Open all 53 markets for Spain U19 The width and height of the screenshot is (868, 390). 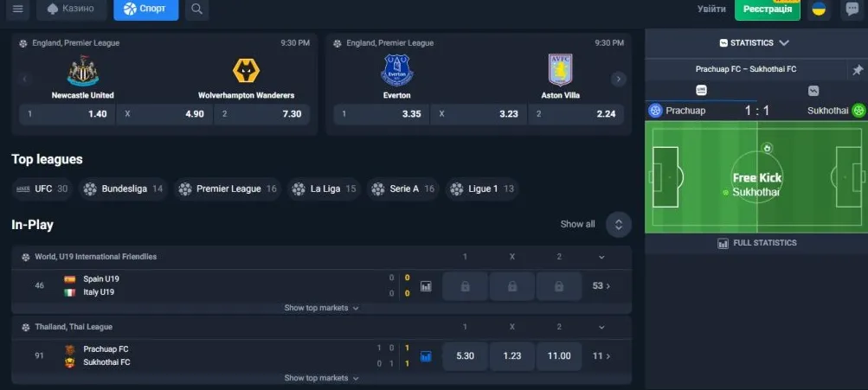click(x=601, y=286)
